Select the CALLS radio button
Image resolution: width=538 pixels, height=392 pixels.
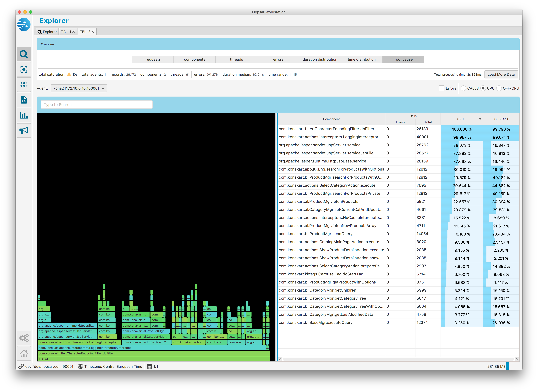463,88
